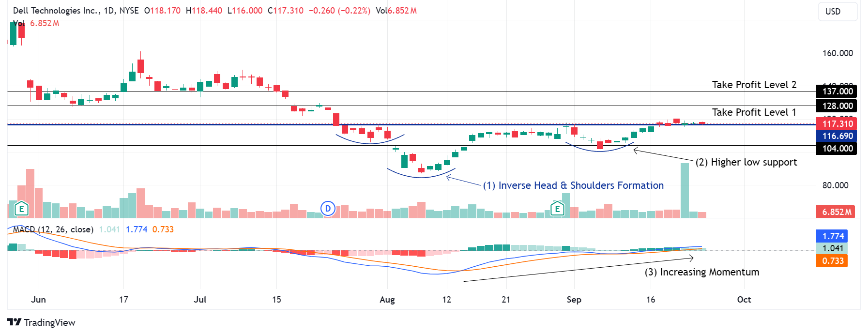The height and width of the screenshot is (335, 868).
Task: Click the orange 0.733 signal axis label
Action: click(832, 261)
